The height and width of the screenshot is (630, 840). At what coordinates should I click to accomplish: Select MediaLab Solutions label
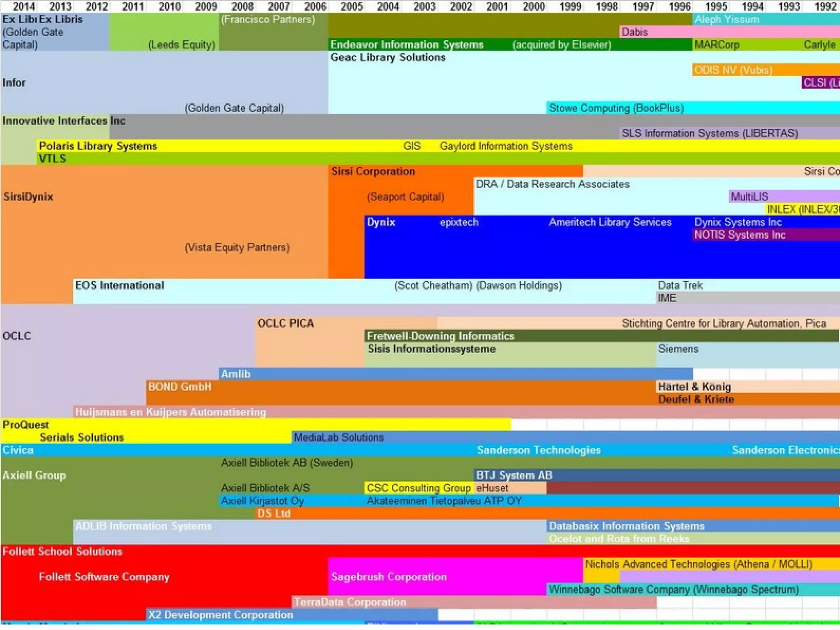[x=339, y=438]
